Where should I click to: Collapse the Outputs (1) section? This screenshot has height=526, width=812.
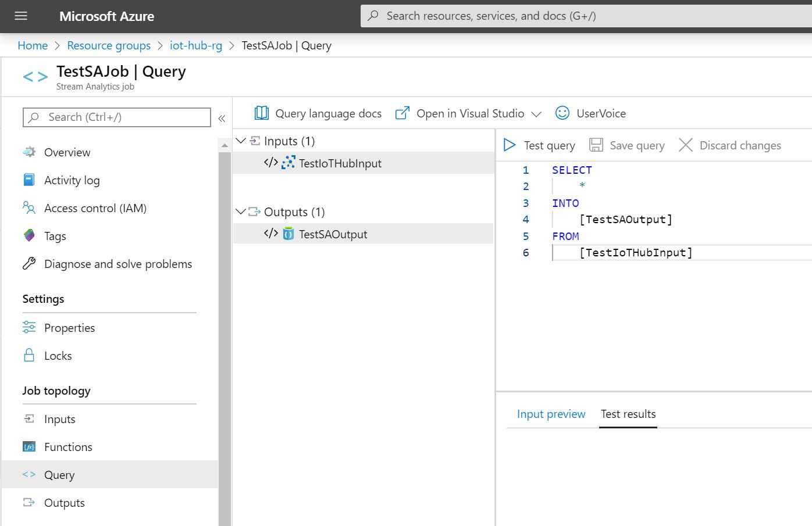[x=240, y=212]
